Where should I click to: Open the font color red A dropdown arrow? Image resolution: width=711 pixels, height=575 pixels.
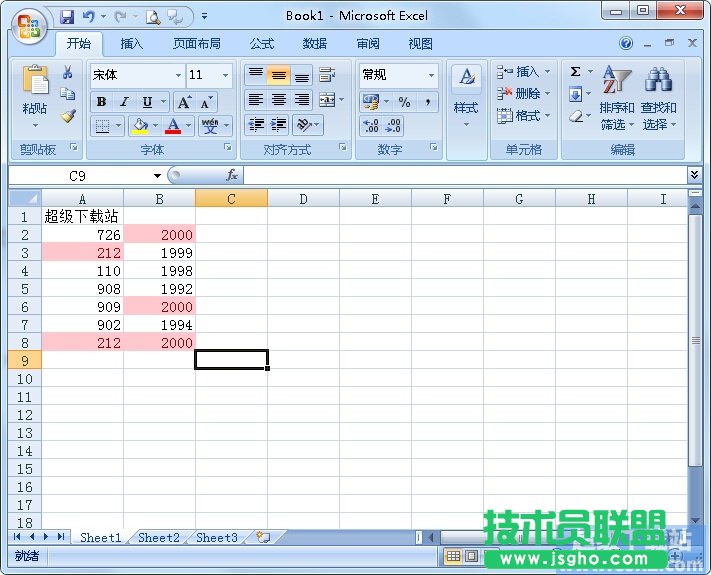(x=190, y=126)
